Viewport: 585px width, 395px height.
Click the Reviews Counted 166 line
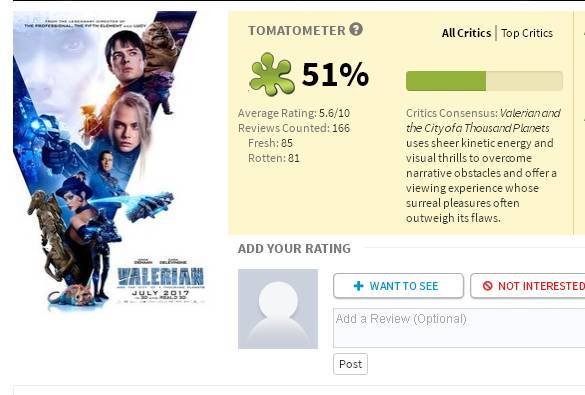coord(294,128)
